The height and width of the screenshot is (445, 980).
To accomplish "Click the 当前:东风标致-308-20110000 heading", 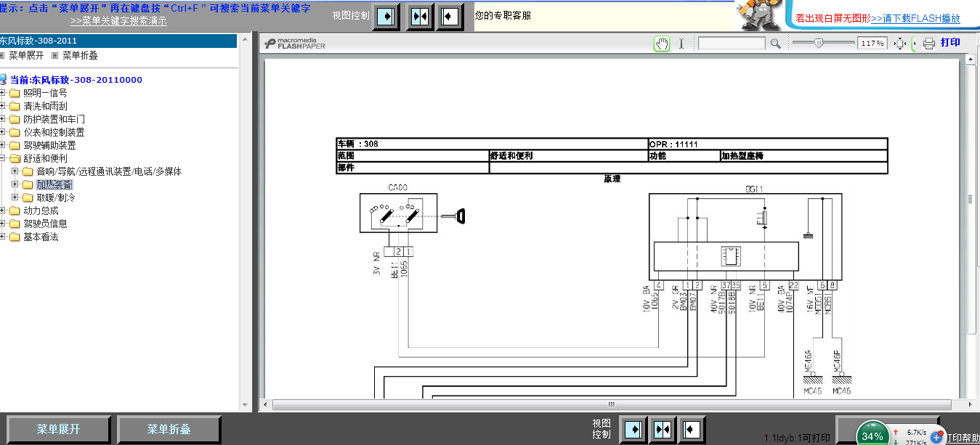I will tap(76, 80).
